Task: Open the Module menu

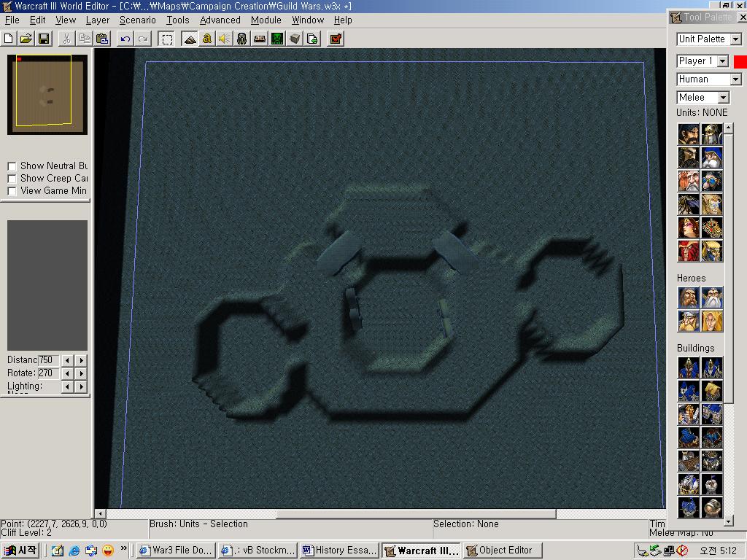Action: [x=266, y=20]
